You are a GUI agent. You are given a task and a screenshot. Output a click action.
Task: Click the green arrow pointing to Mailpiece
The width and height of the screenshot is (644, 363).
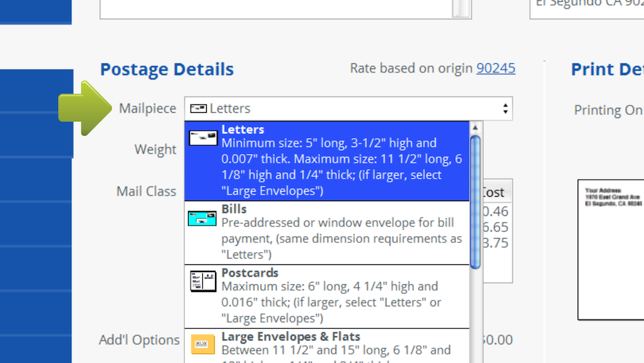coord(85,108)
